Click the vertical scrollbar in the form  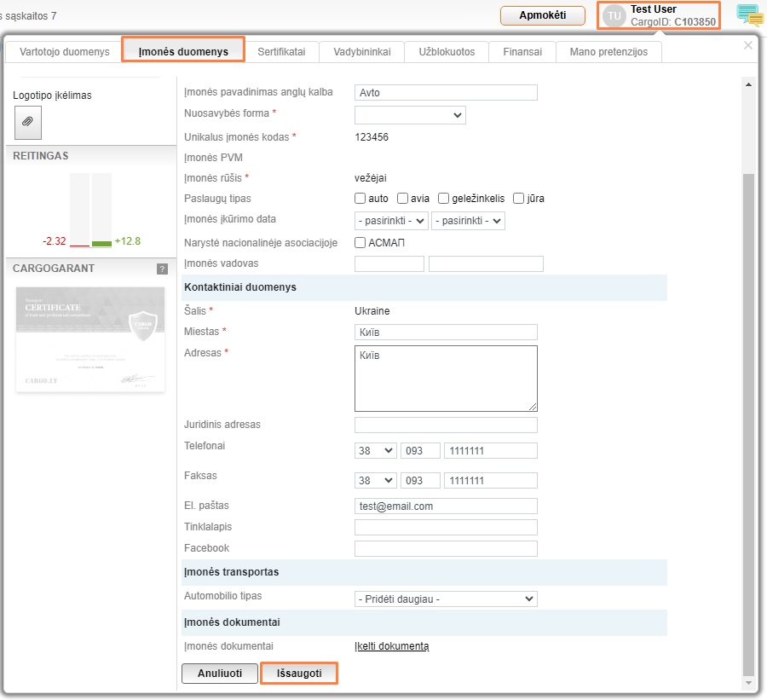749,426
